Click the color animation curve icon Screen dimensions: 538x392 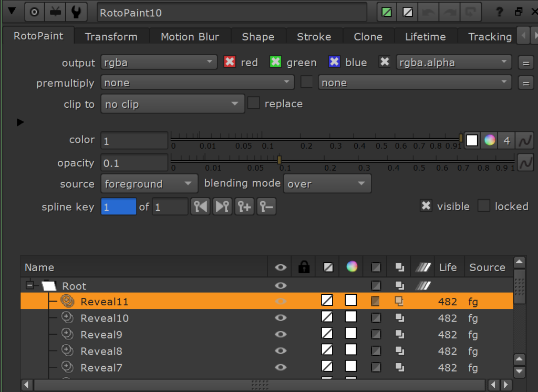(x=525, y=141)
